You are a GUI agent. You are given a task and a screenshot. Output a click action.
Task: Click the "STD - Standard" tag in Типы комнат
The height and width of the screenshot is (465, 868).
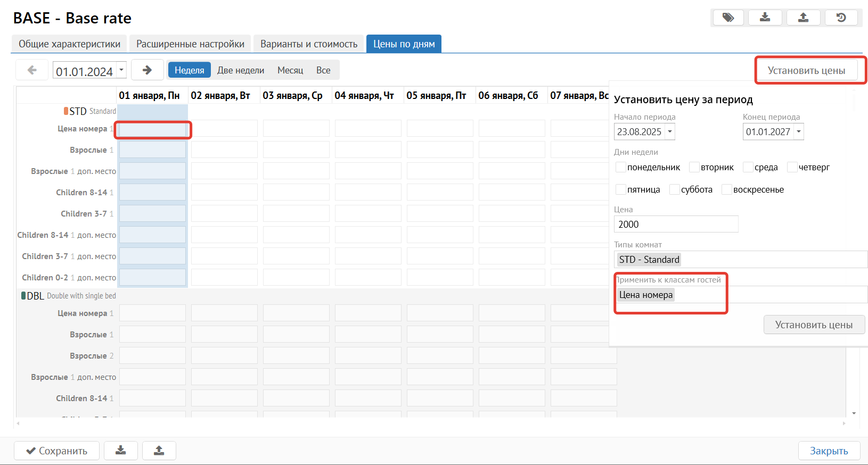point(649,260)
